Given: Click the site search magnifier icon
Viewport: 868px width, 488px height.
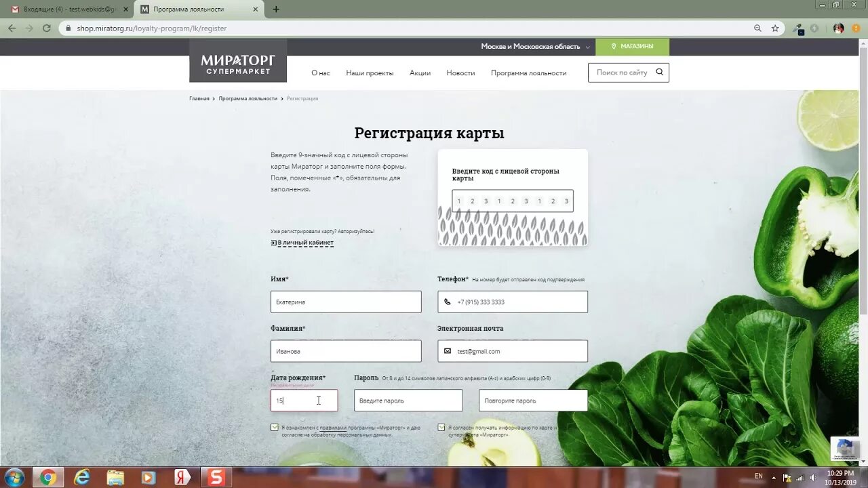Looking at the screenshot, I should (659, 72).
